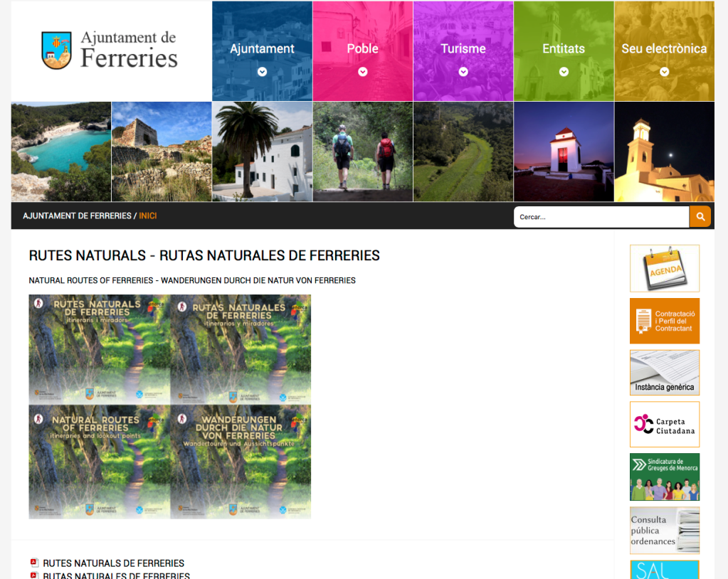This screenshot has width=728, height=579.
Task: Expand the Poble menu chevron
Action: point(362,72)
